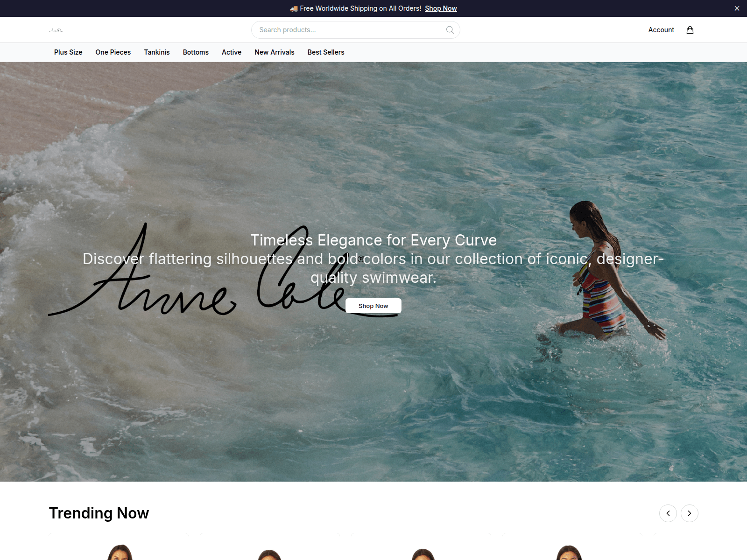Focus the Search products field
This screenshot has width=747, height=560.
click(x=356, y=30)
